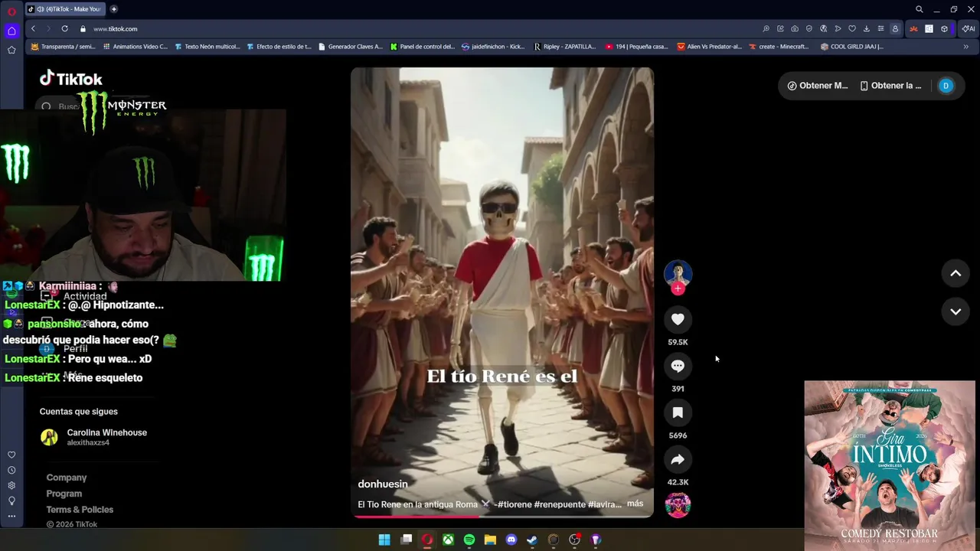Screen dimensions: 980x551
Task: Open File Explorer from the taskbar
Action: (490, 540)
